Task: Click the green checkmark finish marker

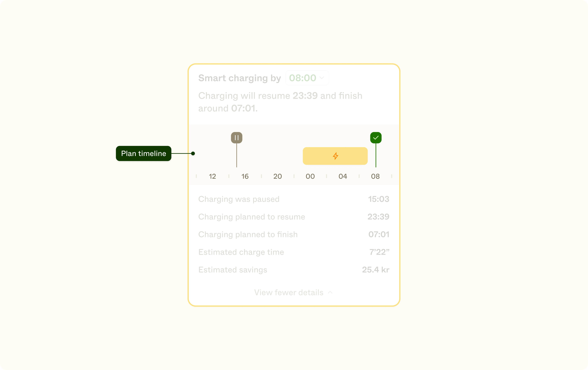Action: [376, 138]
